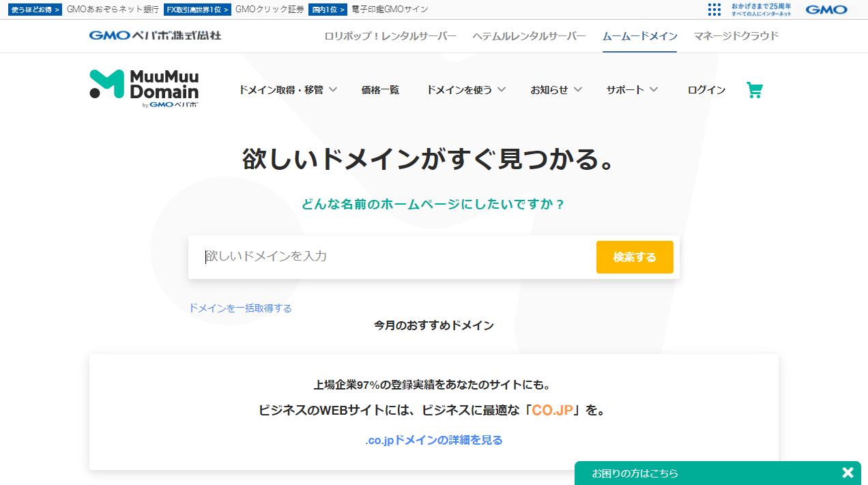Click the 検索する button
Screen dimensions: 868x485
tap(635, 257)
